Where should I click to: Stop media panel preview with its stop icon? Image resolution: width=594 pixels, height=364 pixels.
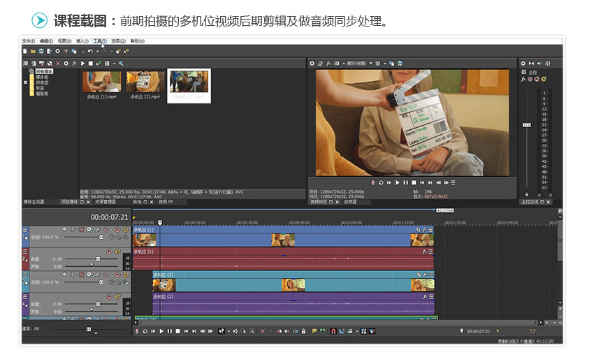click(91, 64)
